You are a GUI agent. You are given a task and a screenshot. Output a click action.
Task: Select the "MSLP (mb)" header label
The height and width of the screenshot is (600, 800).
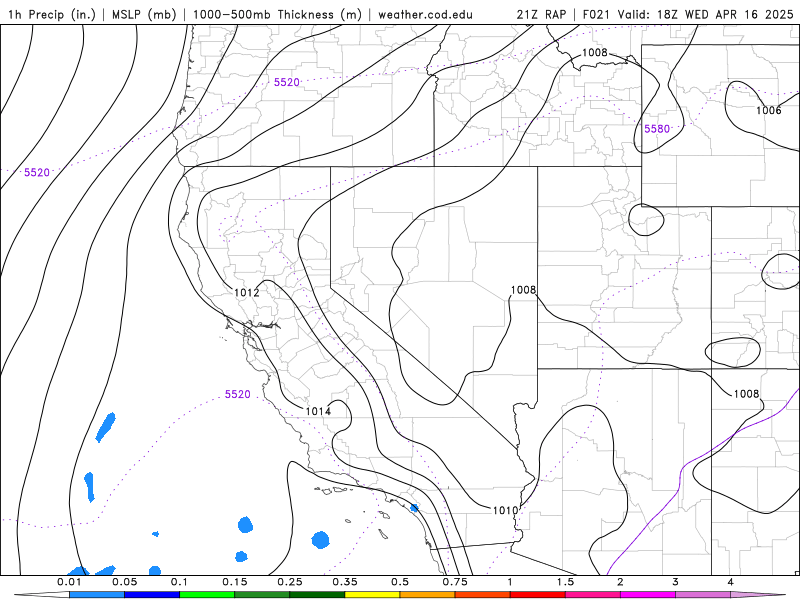click(x=144, y=14)
